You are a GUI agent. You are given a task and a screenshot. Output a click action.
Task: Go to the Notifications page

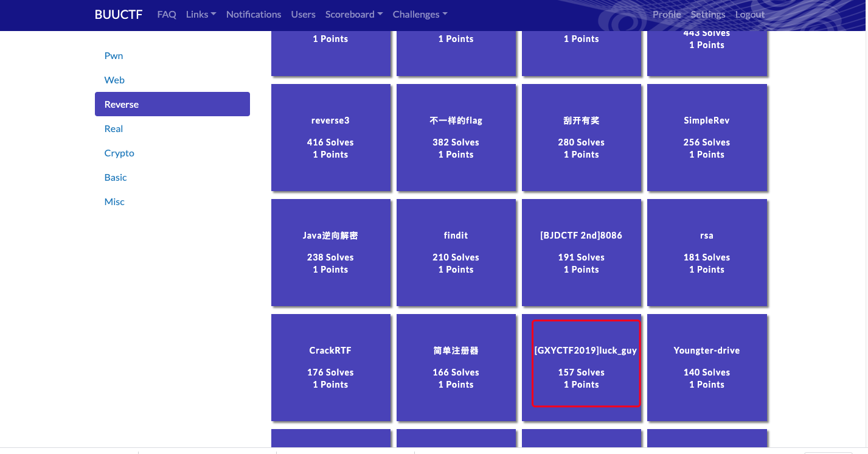click(x=254, y=14)
